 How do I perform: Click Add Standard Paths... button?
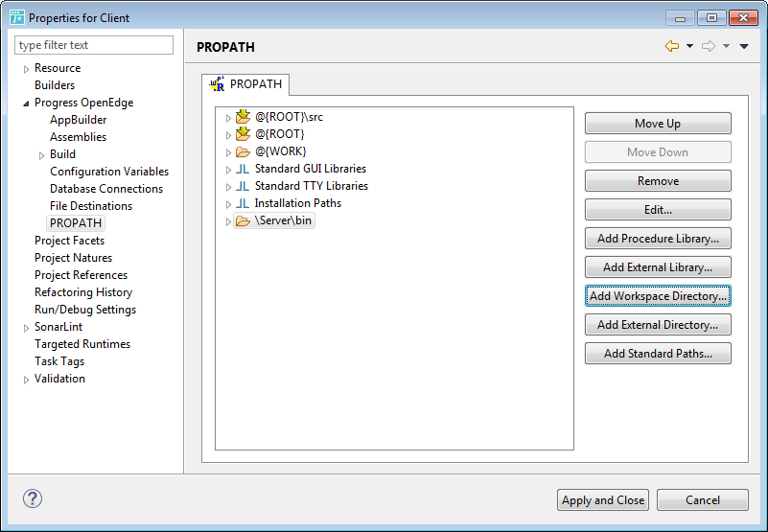point(658,353)
